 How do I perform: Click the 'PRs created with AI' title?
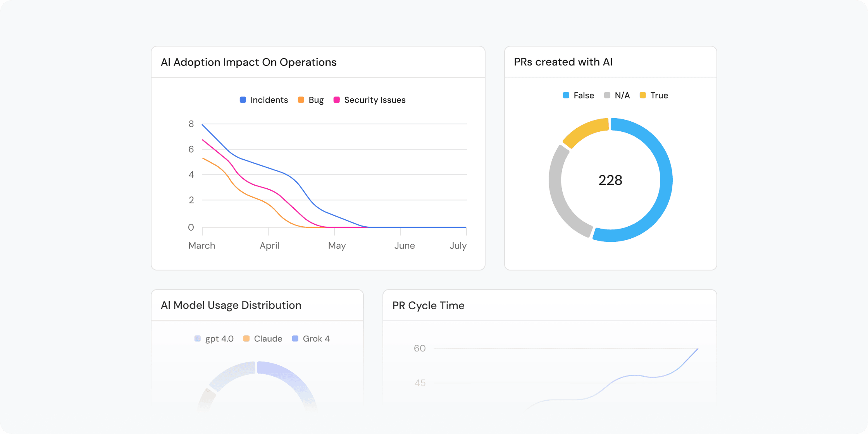coord(563,62)
